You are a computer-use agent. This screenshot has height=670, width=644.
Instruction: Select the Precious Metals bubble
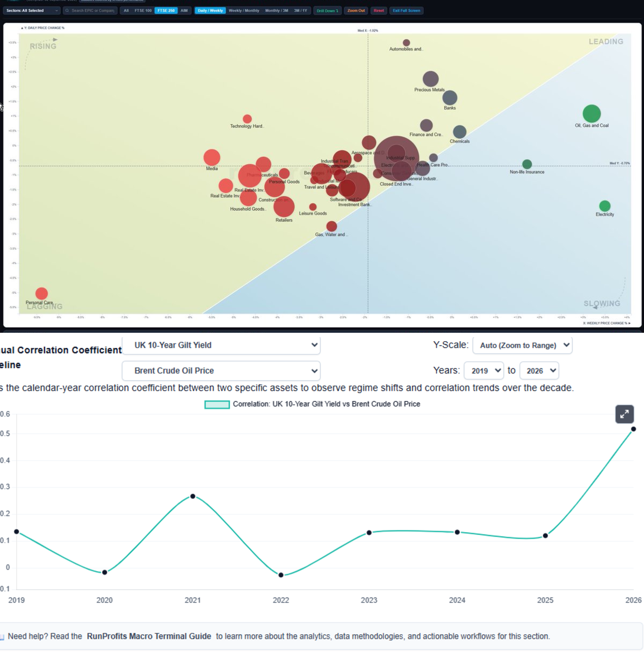(x=430, y=79)
